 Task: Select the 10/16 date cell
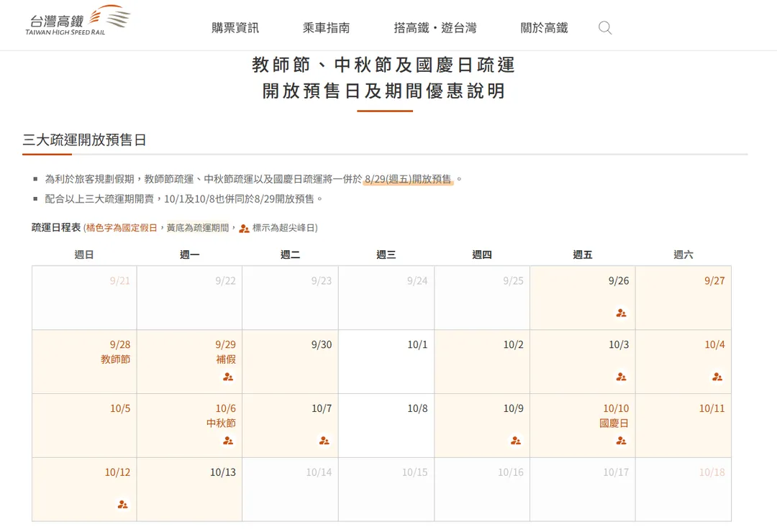482,490
